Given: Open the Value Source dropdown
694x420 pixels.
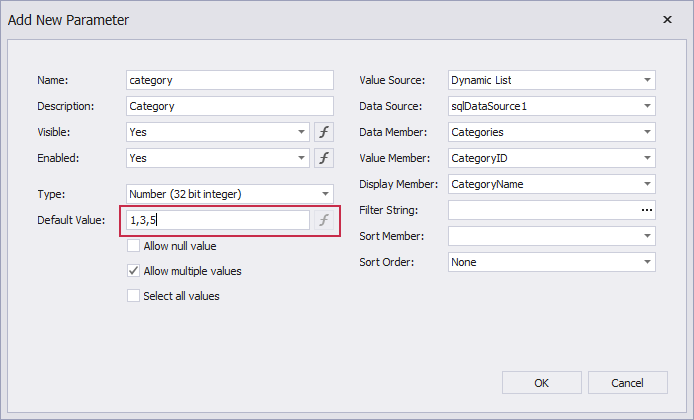Looking at the screenshot, I should tap(647, 80).
